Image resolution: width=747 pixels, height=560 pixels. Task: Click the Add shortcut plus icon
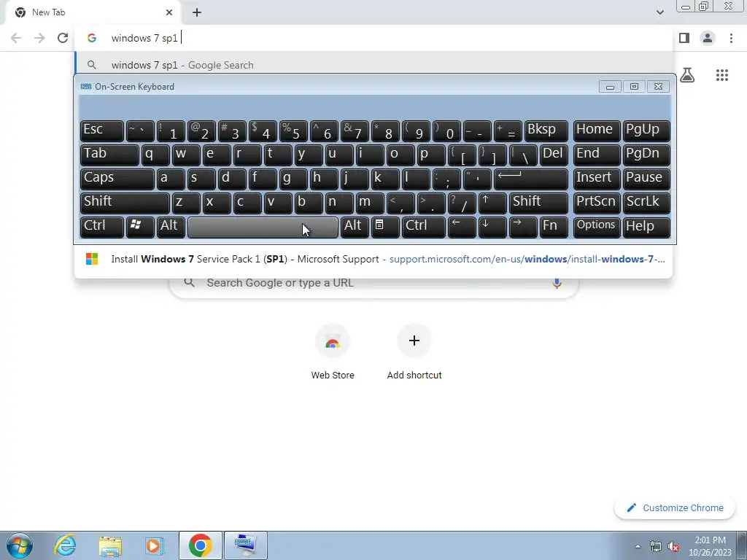tap(414, 341)
